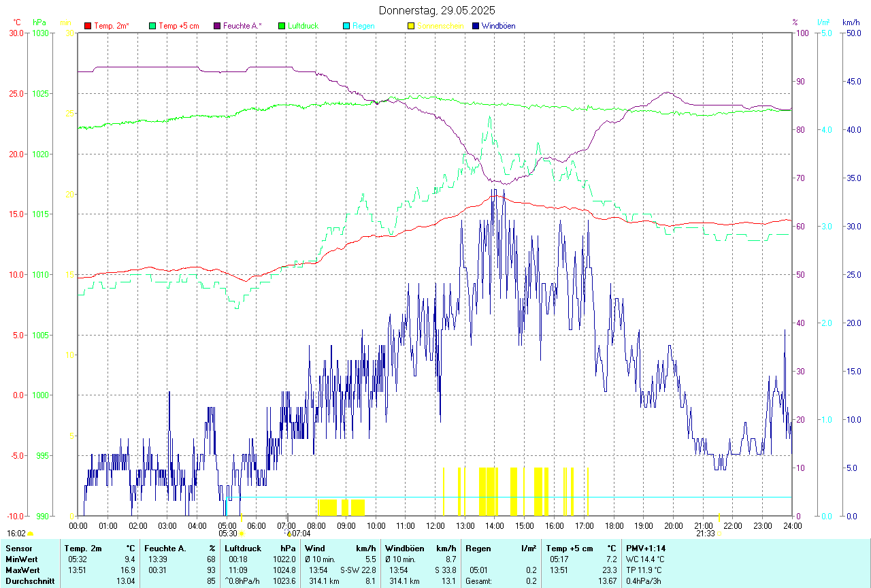
Task: Select the green Luftdruck legend swatch
Action: click(x=282, y=26)
